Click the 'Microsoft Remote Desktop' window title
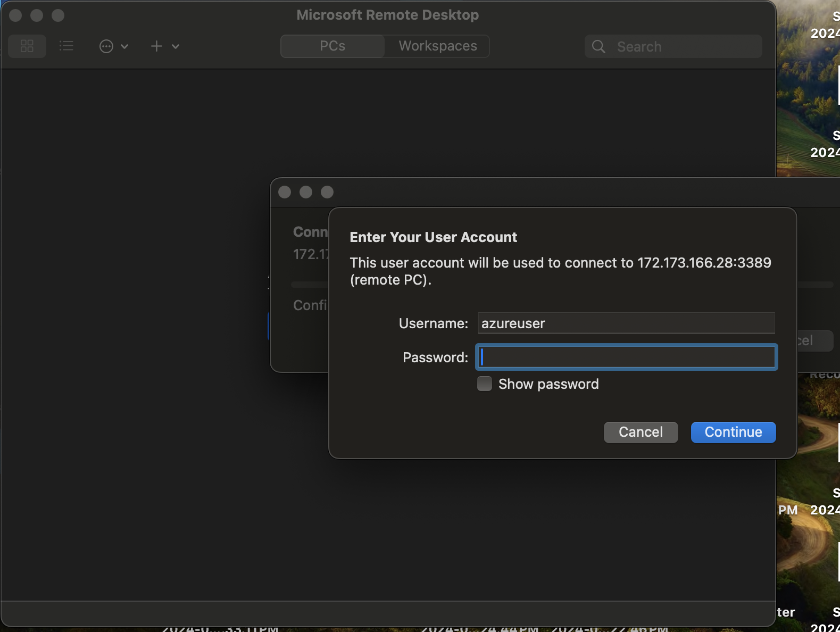This screenshot has height=632, width=840. tap(388, 15)
